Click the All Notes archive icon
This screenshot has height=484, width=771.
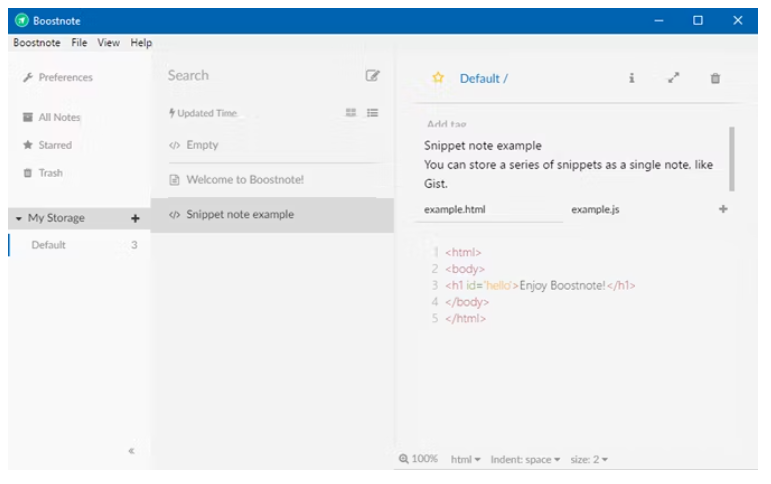(x=28, y=117)
